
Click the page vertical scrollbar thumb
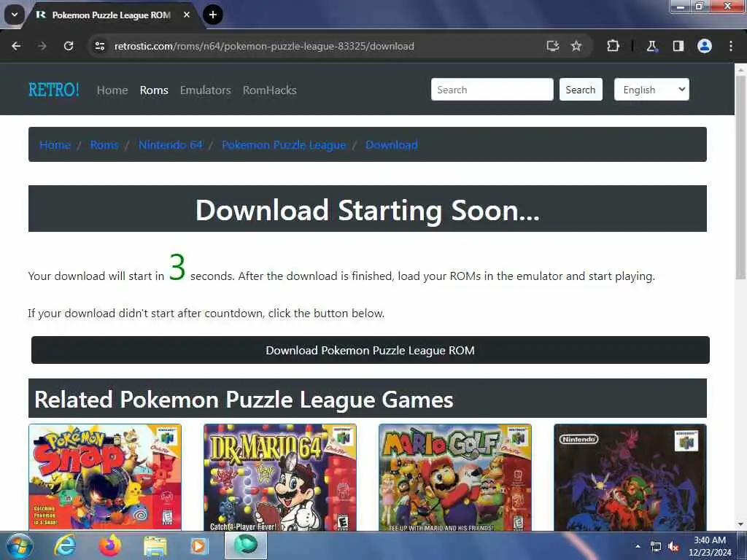tap(740, 177)
